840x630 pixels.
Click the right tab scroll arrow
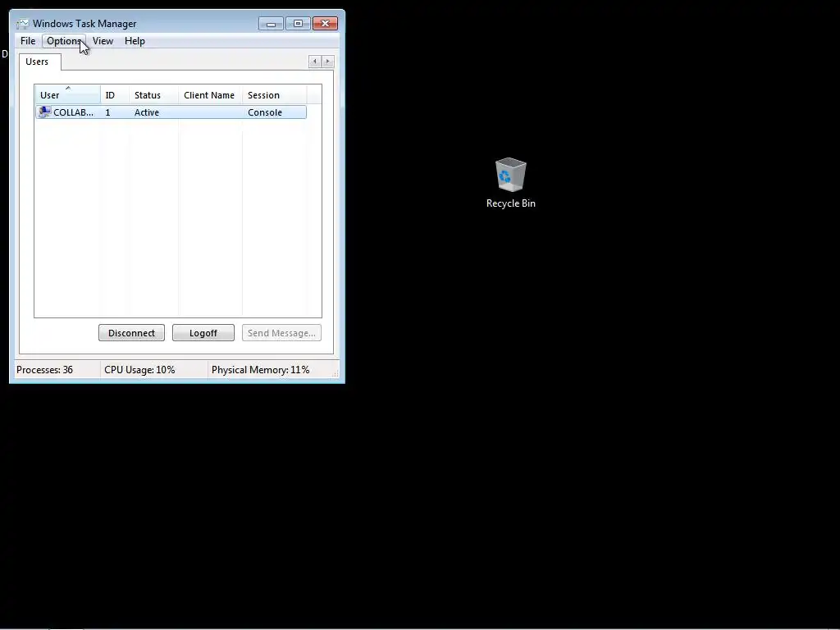click(x=328, y=62)
